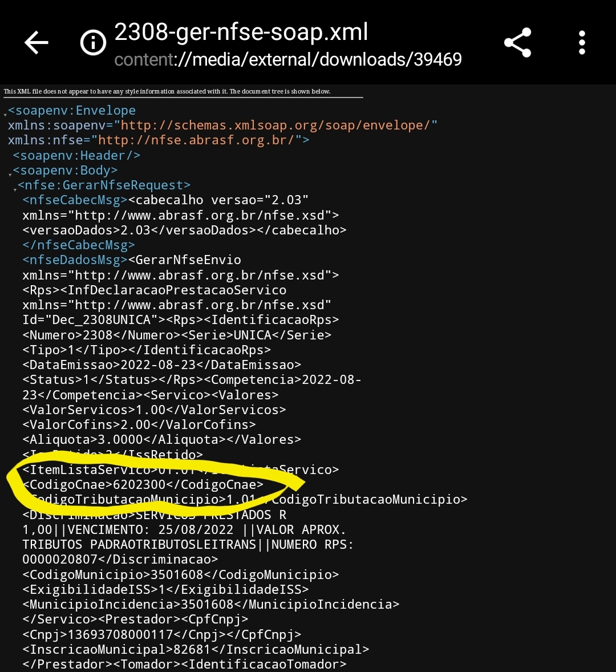
Task: Select the nfseCabecMsg opening tag
Action: point(75,200)
